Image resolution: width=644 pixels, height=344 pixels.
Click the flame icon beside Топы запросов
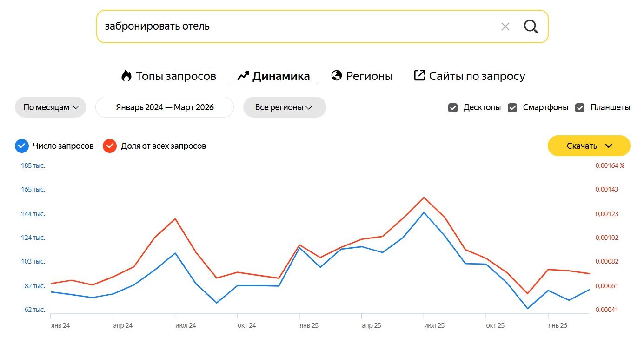click(126, 76)
